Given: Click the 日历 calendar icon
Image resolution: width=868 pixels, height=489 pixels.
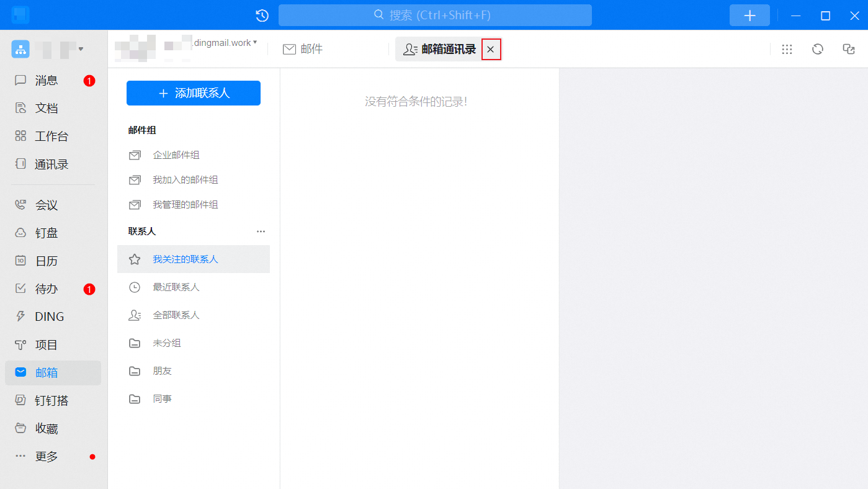Looking at the screenshot, I should point(20,261).
